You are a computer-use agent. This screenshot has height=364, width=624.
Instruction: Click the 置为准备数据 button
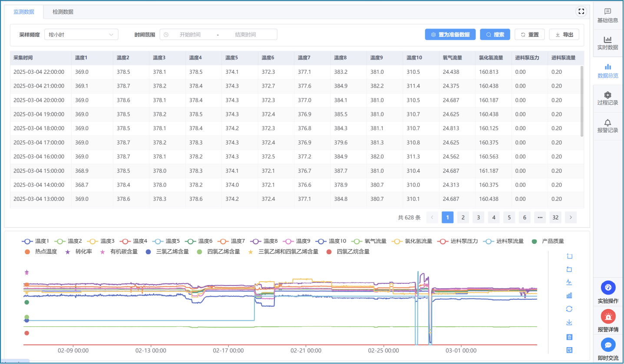click(x=450, y=35)
